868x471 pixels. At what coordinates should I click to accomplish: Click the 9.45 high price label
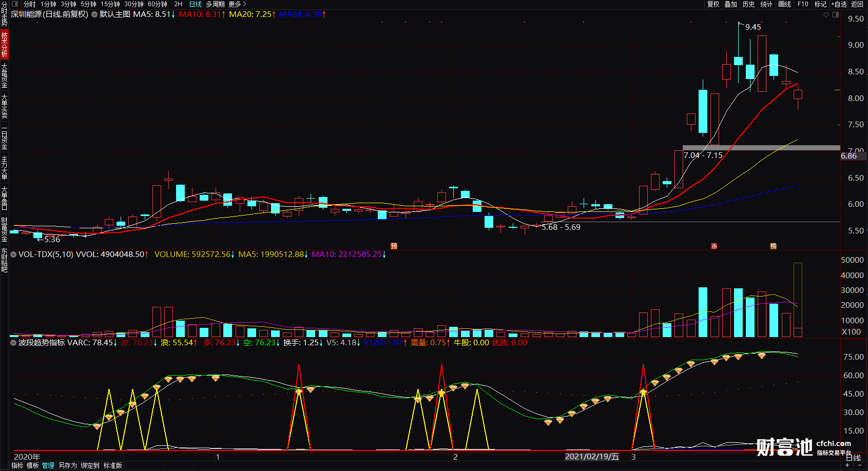click(x=753, y=27)
